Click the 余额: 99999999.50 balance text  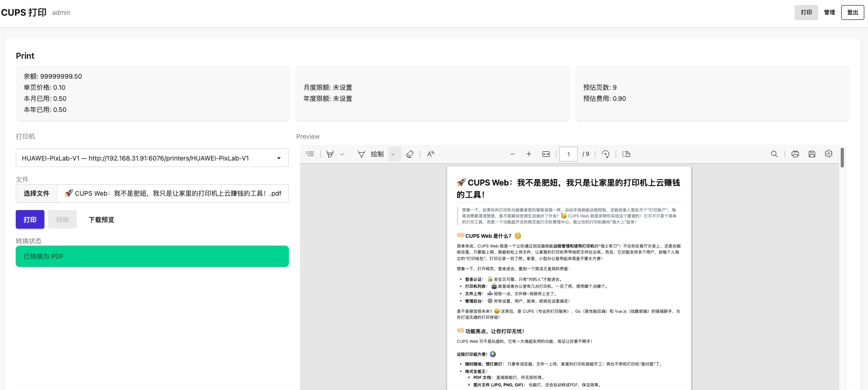[x=53, y=76]
